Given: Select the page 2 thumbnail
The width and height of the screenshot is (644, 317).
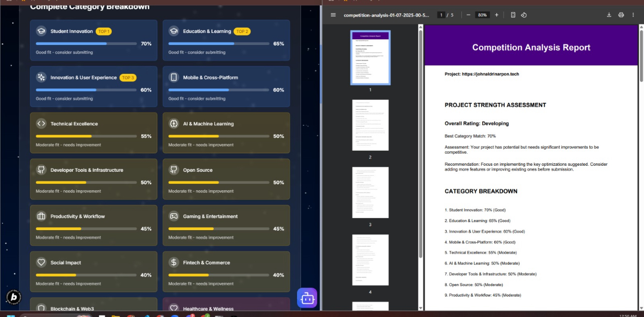Looking at the screenshot, I should pyautogui.click(x=370, y=125).
